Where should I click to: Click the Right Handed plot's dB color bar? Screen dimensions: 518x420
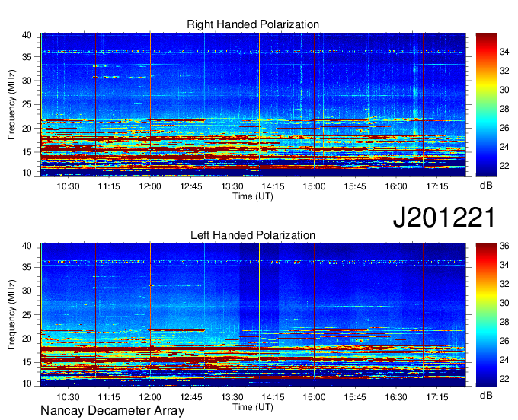(x=486, y=104)
